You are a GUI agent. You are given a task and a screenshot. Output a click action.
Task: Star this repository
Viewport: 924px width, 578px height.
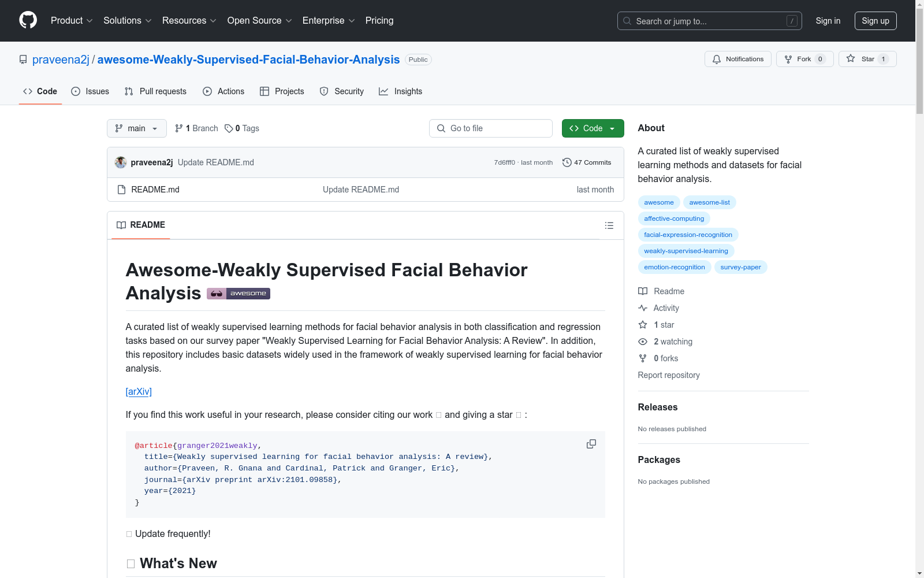pos(867,59)
